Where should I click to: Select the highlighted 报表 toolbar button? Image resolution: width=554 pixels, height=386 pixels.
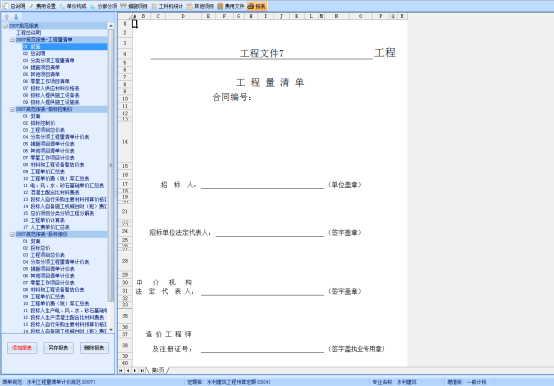257,6
